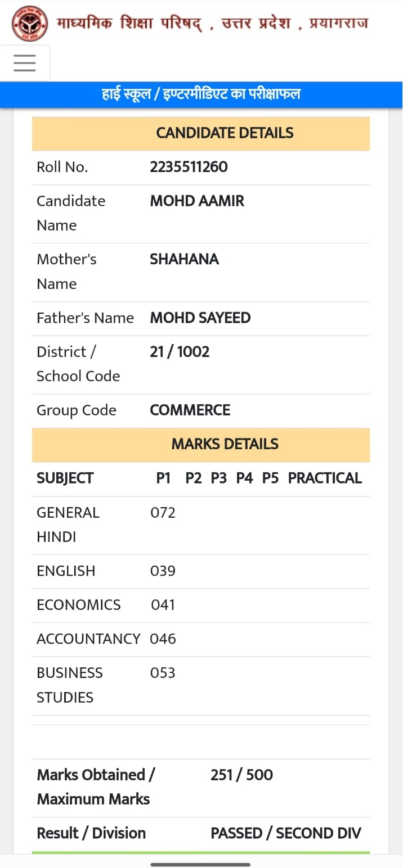Select mother's name SHAHANA

(184, 260)
